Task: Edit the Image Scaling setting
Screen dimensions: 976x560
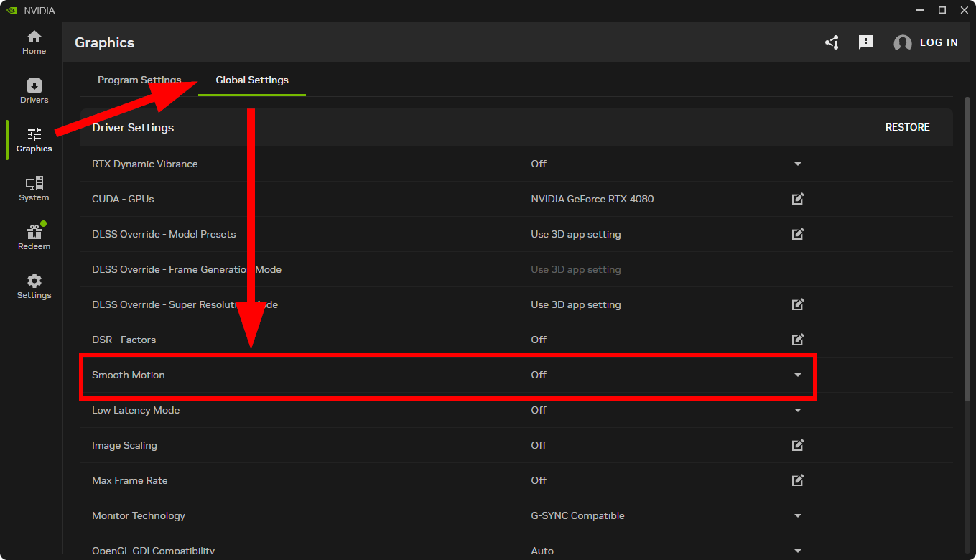Action: click(797, 445)
